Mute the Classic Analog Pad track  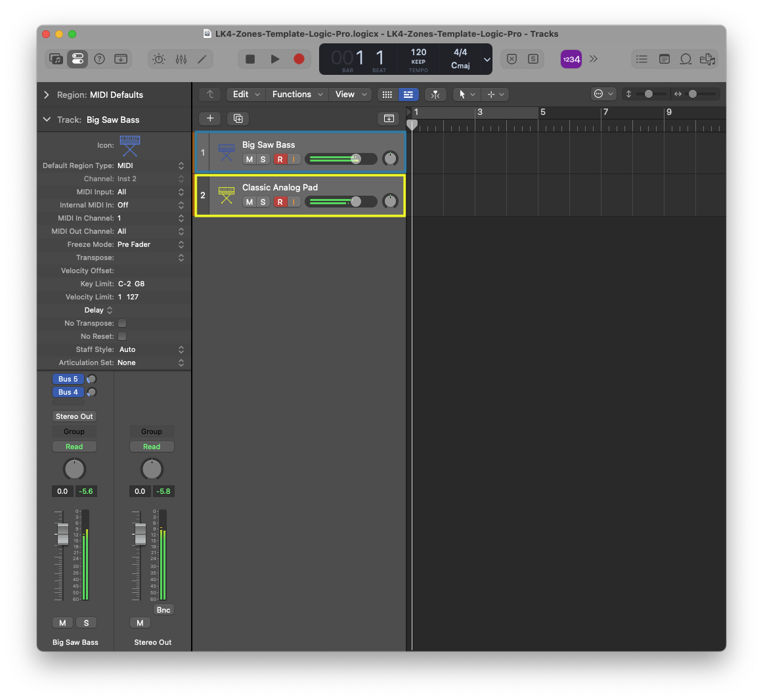tap(249, 202)
